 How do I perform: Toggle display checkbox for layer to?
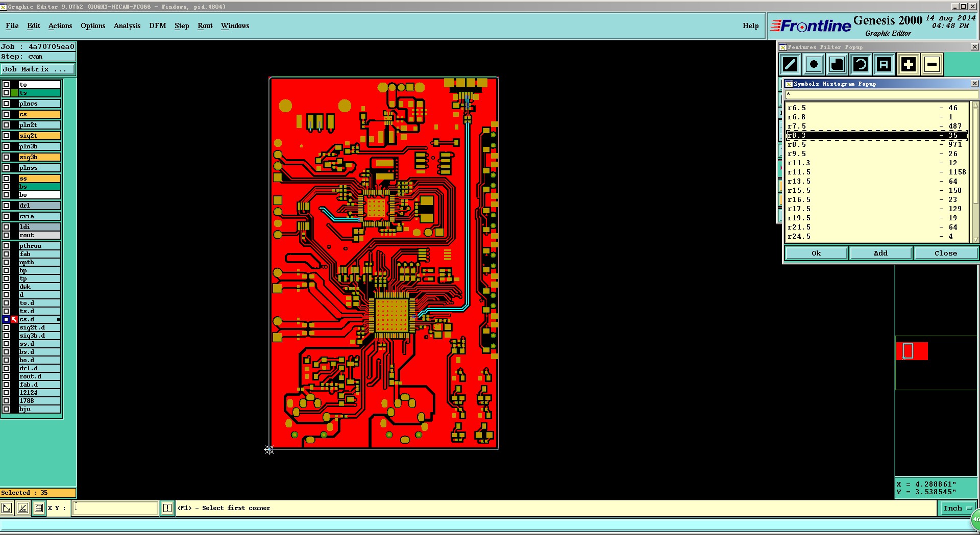(x=6, y=85)
